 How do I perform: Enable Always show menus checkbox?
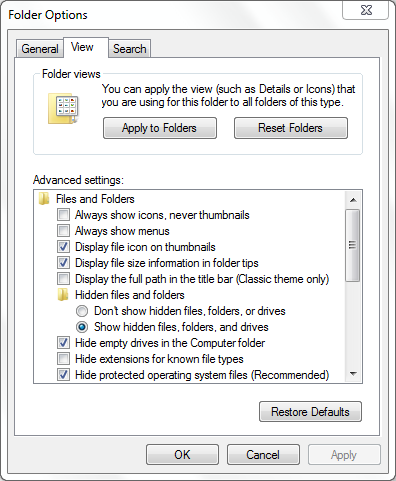click(x=63, y=231)
